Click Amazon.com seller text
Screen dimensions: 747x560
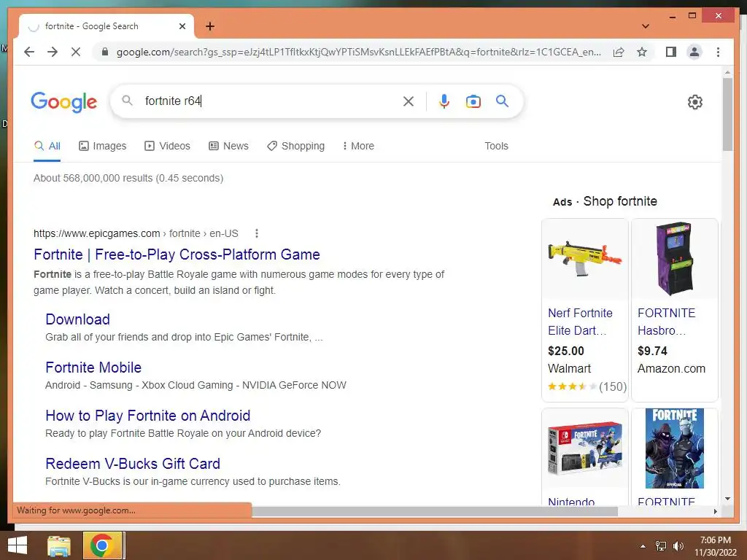(671, 368)
